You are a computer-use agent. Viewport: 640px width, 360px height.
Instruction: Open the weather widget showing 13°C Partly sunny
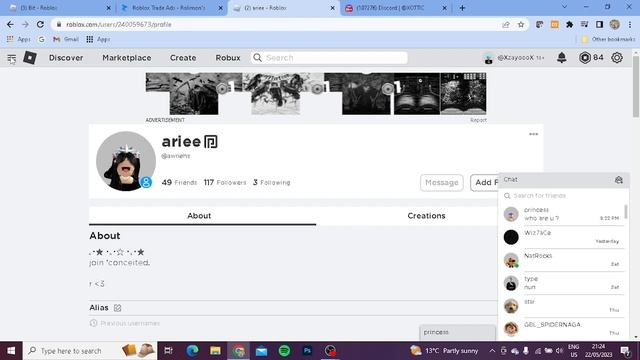pyautogui.click(x=444, y=351)
